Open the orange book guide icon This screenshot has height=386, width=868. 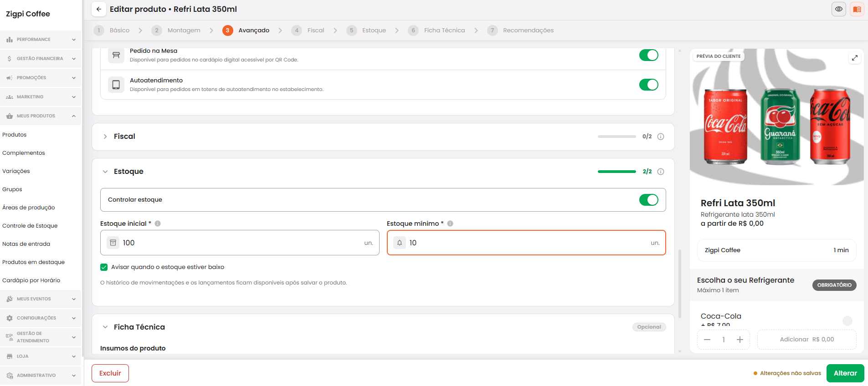pos(857,9)
